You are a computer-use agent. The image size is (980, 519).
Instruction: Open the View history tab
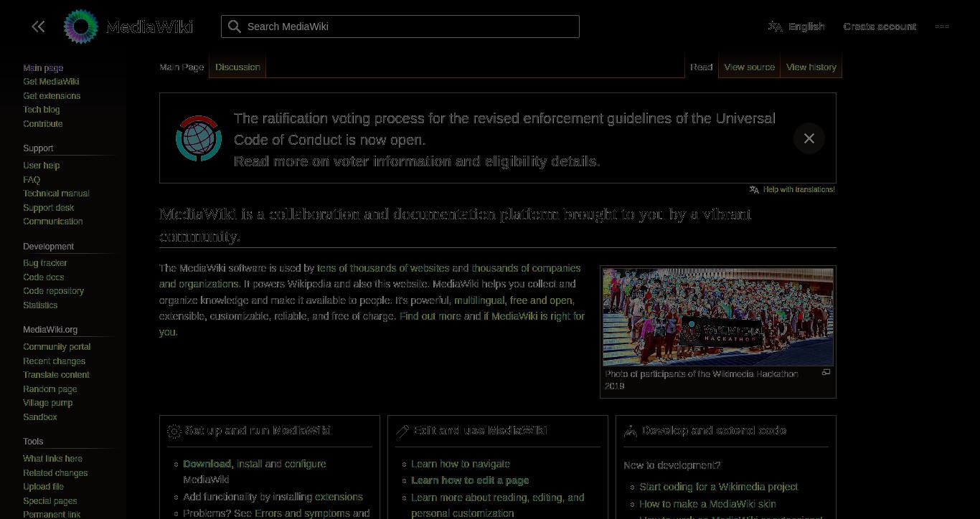tap(811, 67)
